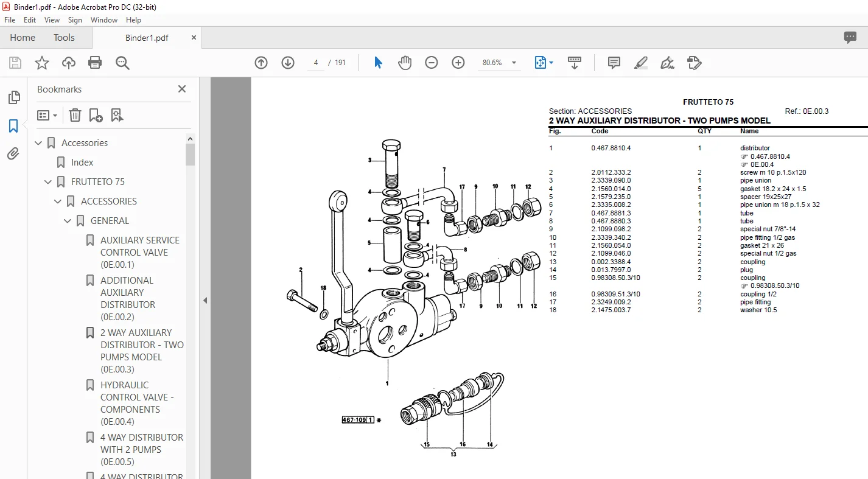Viewport: 868px width, 479px height.
Task: Click the bookmarks panel scrollbar thumb
Action: click(191, 155)
